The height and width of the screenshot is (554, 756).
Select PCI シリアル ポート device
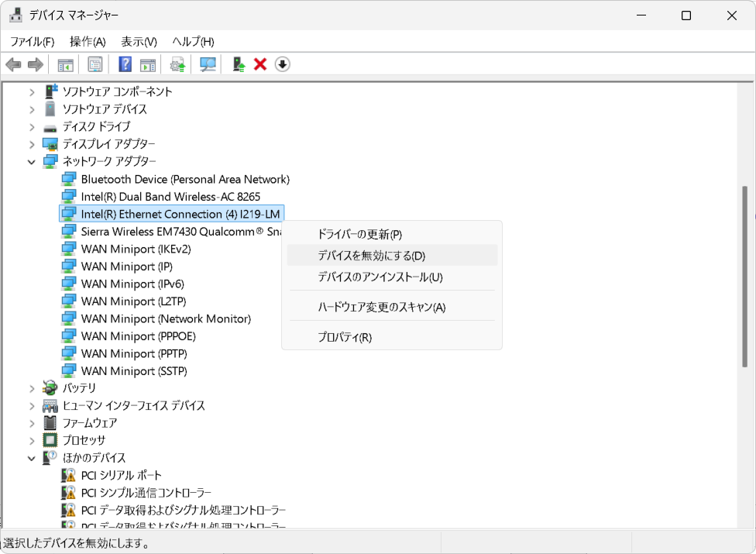[121, 475]
